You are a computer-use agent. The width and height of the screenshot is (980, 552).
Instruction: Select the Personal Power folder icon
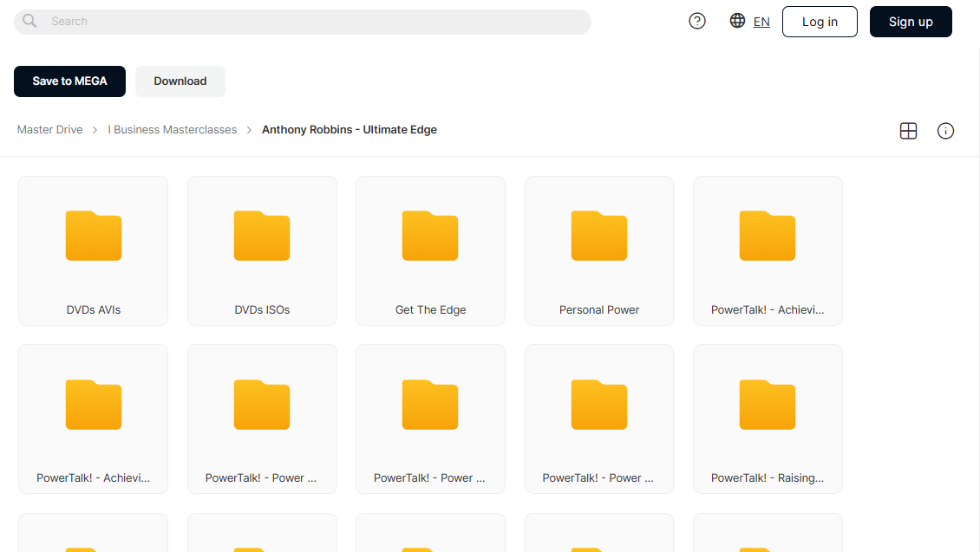[x=598, y=236]
